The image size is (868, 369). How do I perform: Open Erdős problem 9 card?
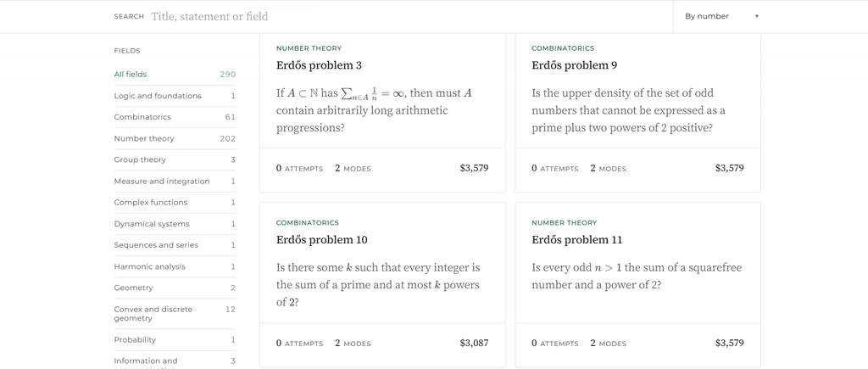point(637,113)
